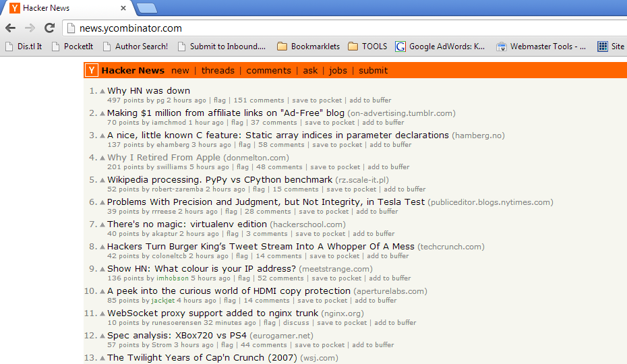Open the Google AdWords bookmark
Viewport: 627px width, 364px height.
[x=440, y=47]
